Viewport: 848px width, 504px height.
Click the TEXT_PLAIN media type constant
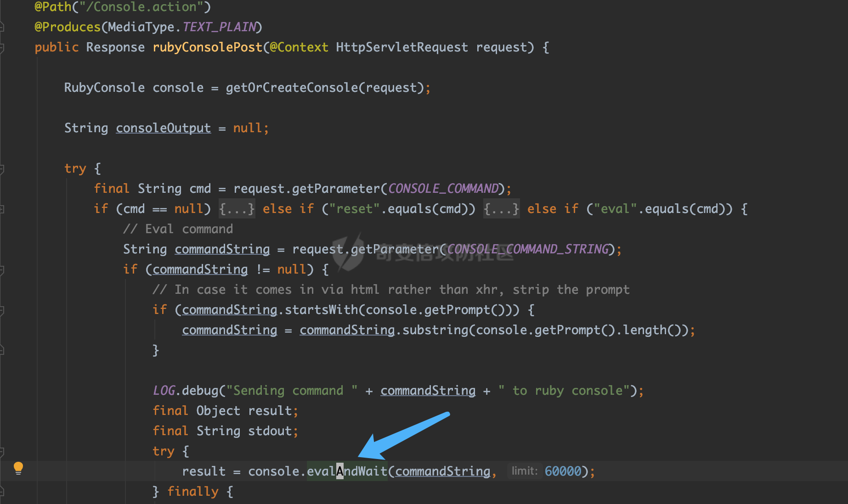click(x=219, y=27)
